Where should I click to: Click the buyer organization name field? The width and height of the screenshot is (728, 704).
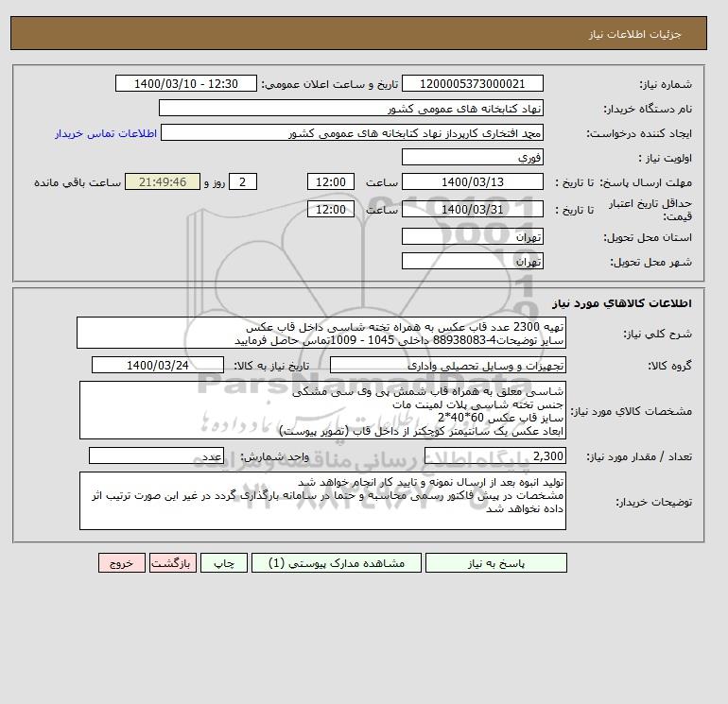point(351,109)
